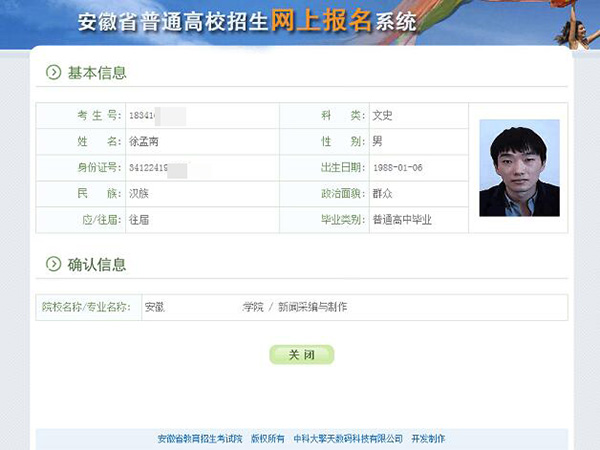Click the 考生号 label
Screen dimensions: 600x450
pyautogui.click(x=99, y=115)
